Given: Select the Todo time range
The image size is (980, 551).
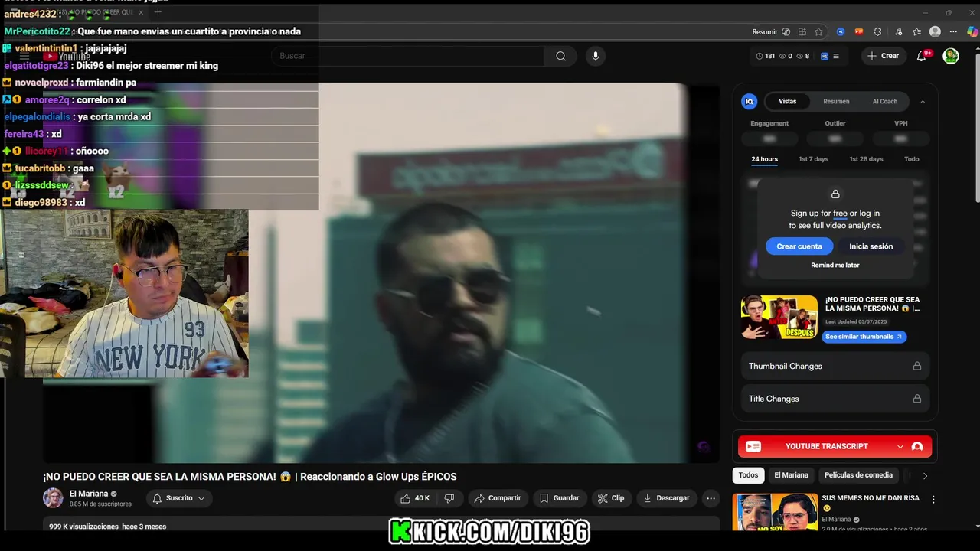Looking at the screenshot, I should pyautogui.click(x=911, y=159).
